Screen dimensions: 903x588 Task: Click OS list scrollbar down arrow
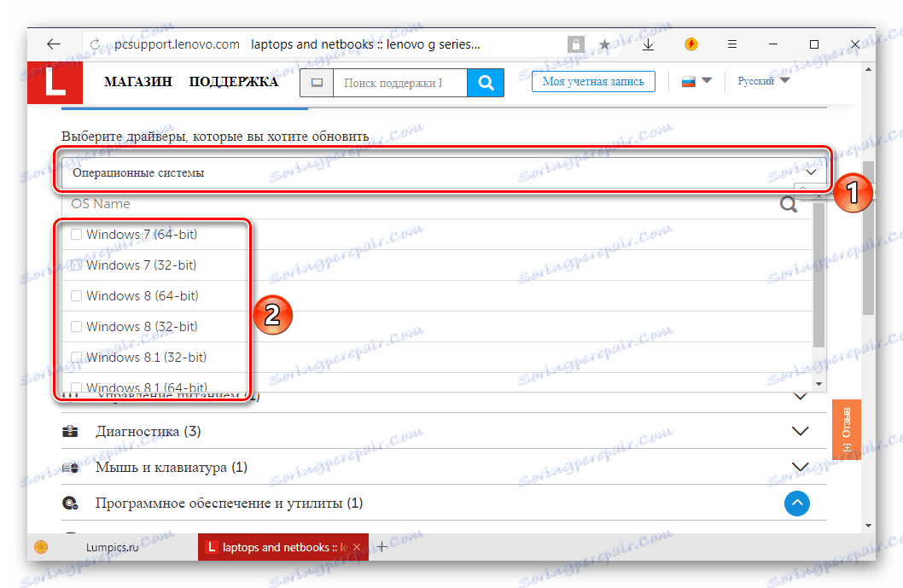tap(819, 384)
